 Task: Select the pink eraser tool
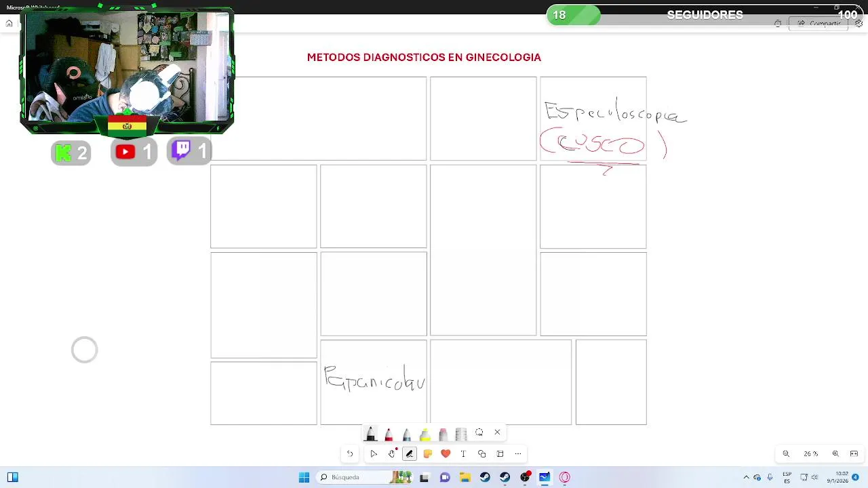[x=443, y=434]
